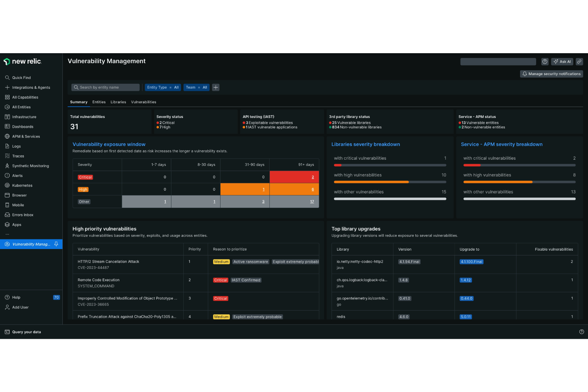This screenshot has width=588, height=392.
Task: Click inside the Search by entity name field
Action: [x=106, y=87]
